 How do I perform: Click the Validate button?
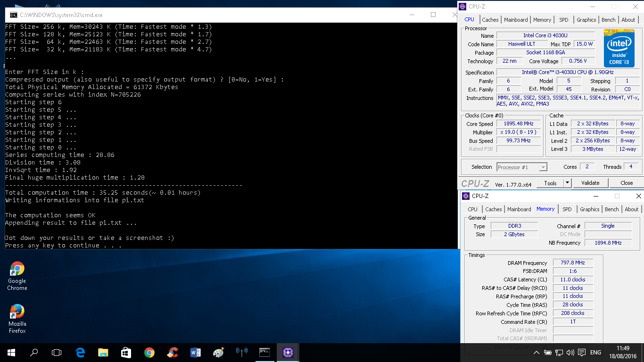[x=590, y=183]
